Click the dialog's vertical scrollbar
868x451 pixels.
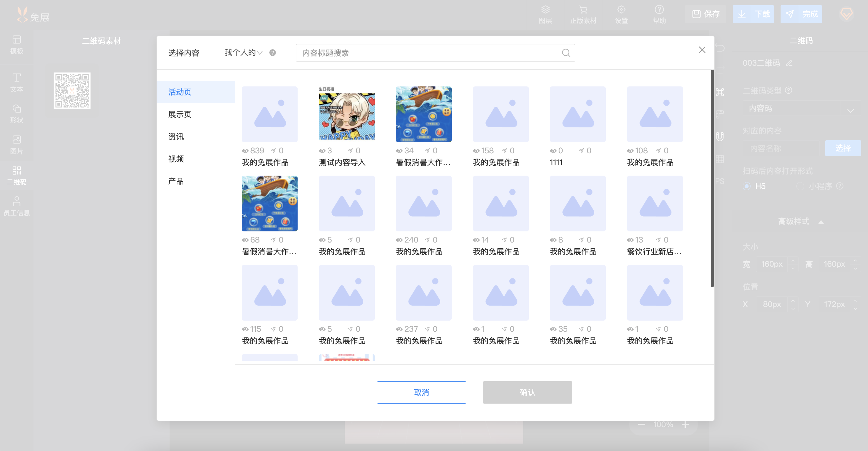tap(712, 178)
